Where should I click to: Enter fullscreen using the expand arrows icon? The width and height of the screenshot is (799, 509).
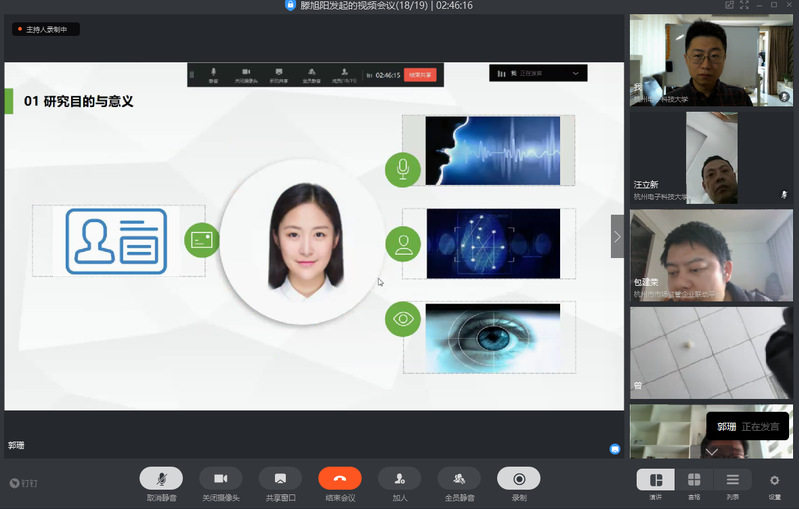tap(747, 5)
